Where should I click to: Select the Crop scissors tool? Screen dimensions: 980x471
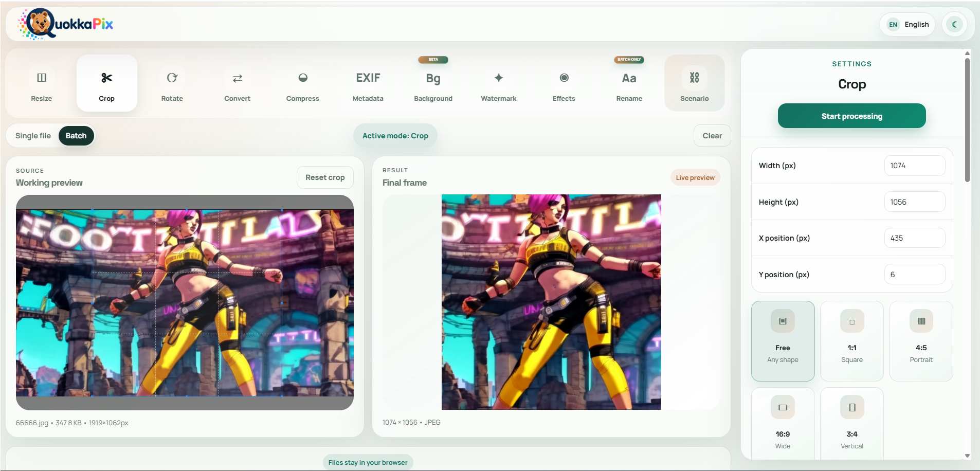pos(107,83)
